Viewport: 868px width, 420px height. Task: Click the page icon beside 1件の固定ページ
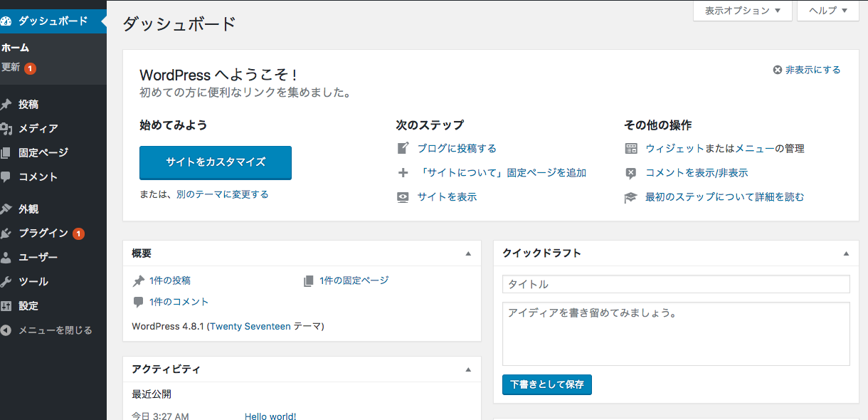(x=308, y=280)
